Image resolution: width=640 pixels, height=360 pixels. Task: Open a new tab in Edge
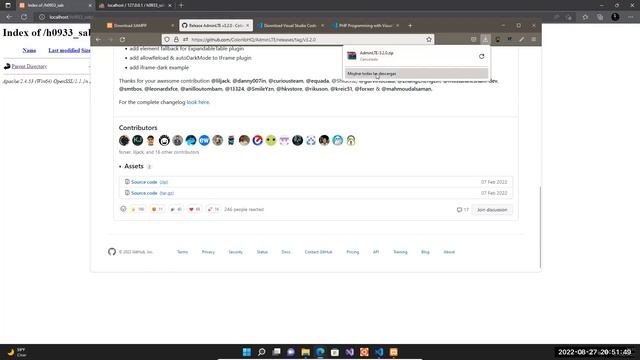[181, 5]
